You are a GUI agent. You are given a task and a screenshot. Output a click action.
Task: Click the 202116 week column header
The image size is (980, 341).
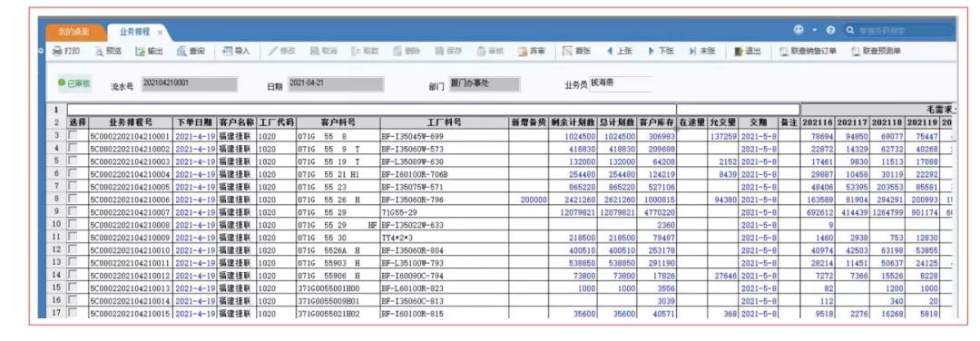[x=818, y=123]
